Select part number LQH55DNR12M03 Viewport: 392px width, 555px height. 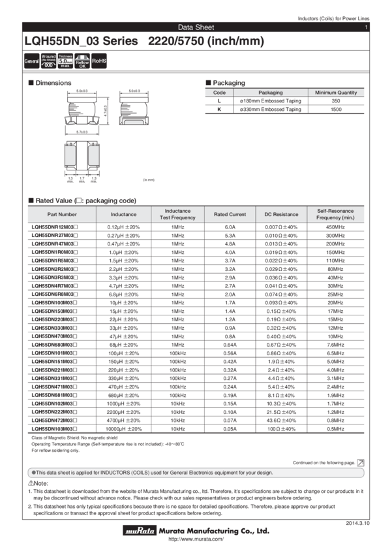pyautogui.click(x=54, y=227)
